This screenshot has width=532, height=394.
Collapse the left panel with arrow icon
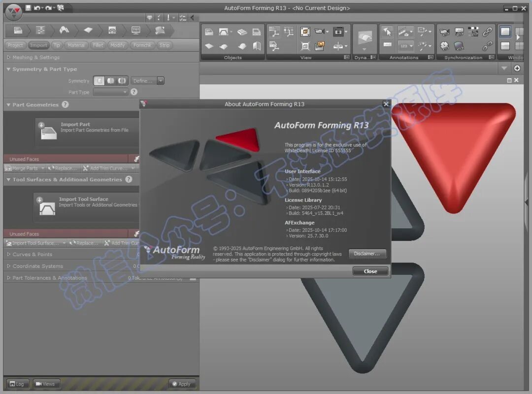click(193, 18)
